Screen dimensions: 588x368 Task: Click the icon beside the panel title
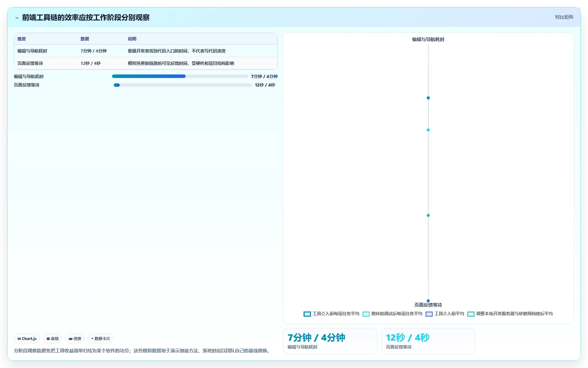17,18
